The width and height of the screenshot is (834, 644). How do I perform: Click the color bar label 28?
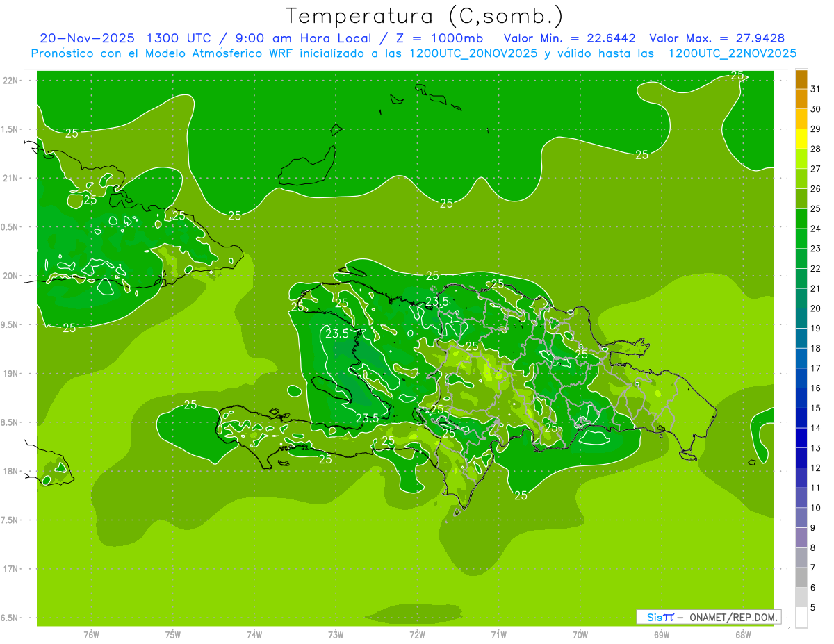coord(816,149)
